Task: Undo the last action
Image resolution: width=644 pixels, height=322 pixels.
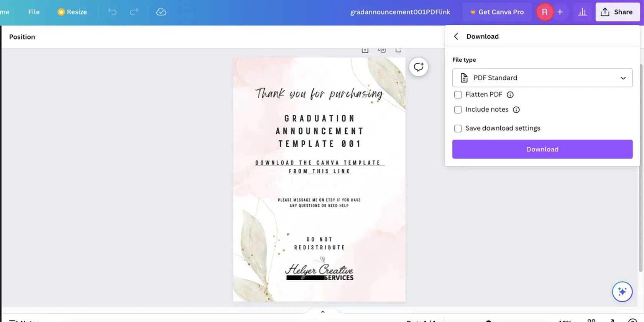Action: click(112, 12)
